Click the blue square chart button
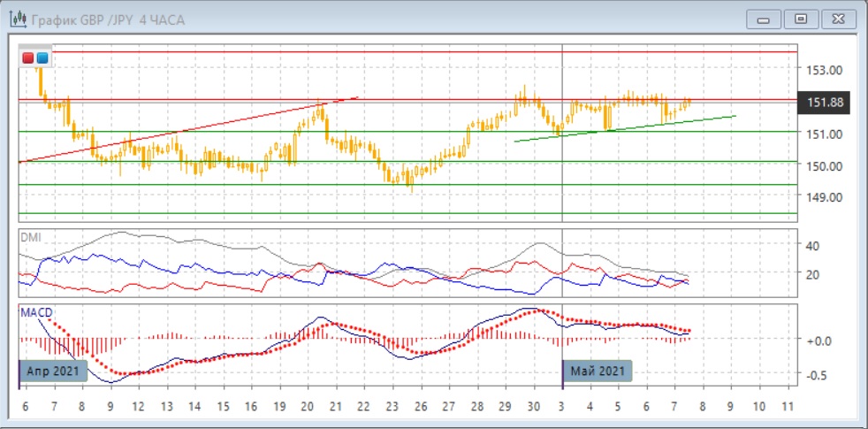Image resolution: width=868 pixels, height=429 pixels. click(42, 58)
